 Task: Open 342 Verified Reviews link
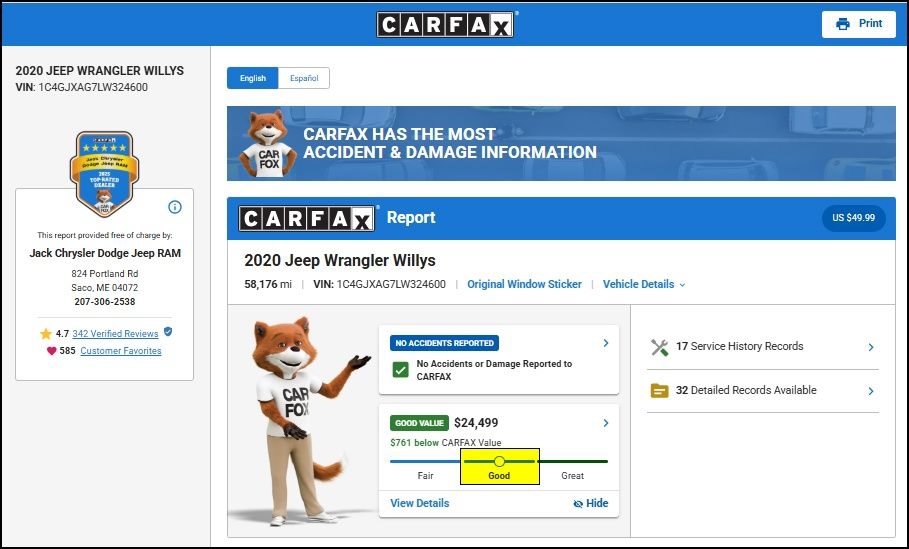point(115,333)
